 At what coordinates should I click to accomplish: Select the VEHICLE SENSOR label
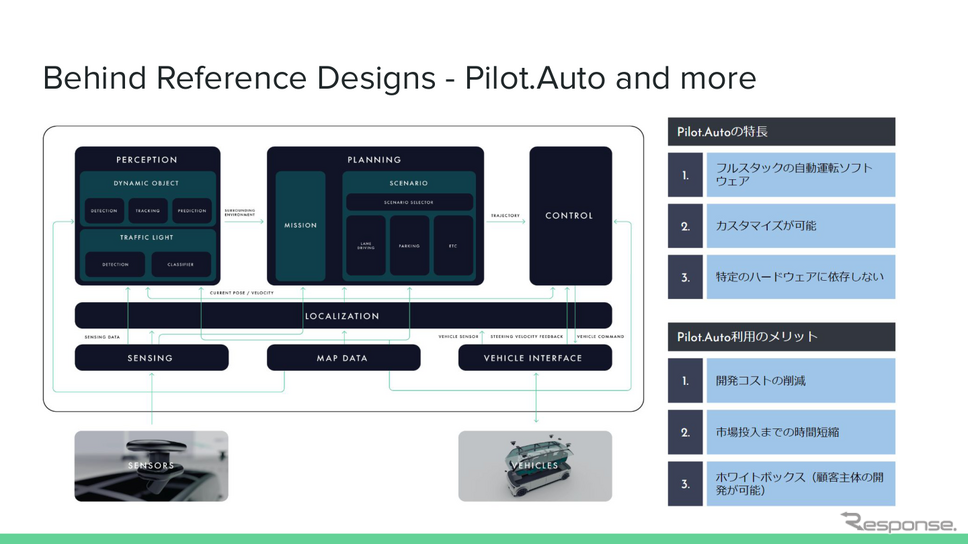click(x=459, y=337)
